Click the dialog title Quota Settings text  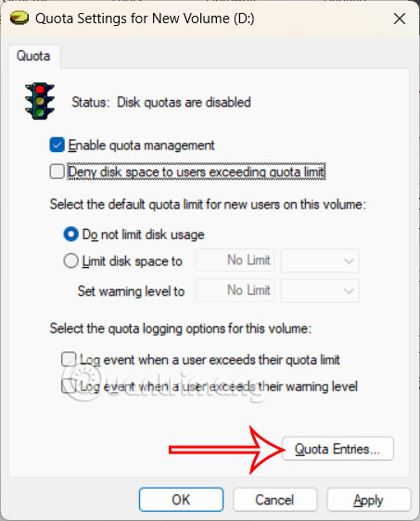coord(145,19)
